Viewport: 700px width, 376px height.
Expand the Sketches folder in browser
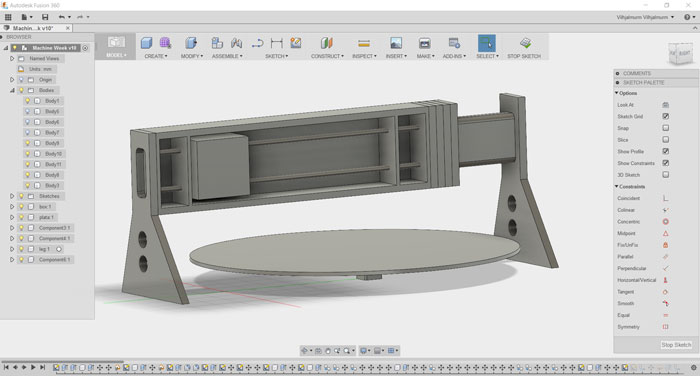pyautogui.click(x=12, y=196)
